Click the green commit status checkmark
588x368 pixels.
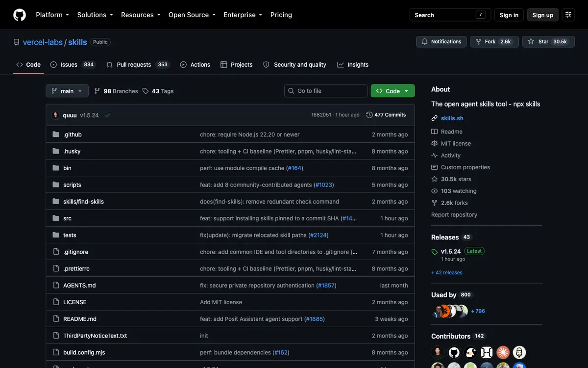pos(108,115)
